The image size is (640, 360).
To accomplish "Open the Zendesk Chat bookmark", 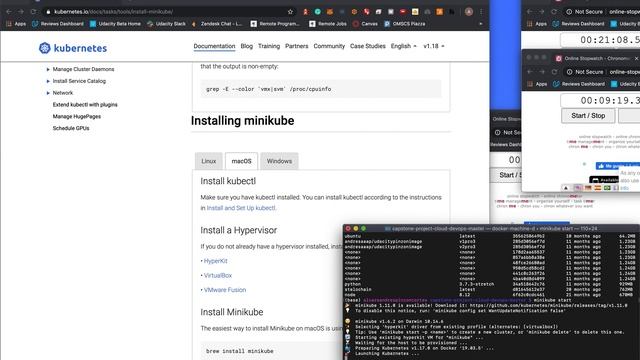I will (217, 24).
